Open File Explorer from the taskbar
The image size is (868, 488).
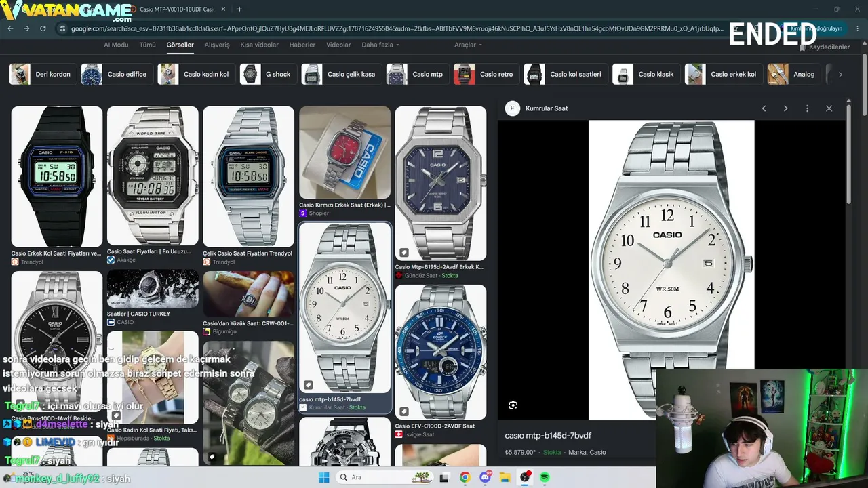505,477
